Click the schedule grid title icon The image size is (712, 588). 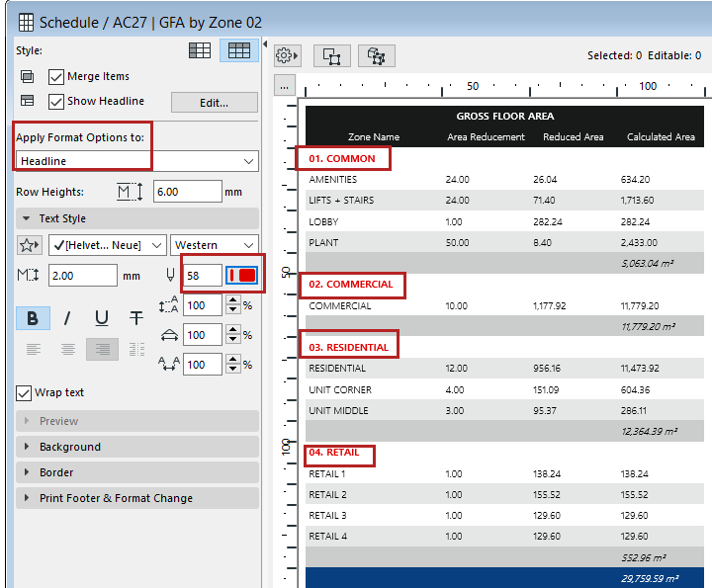(x=26, y=22)
